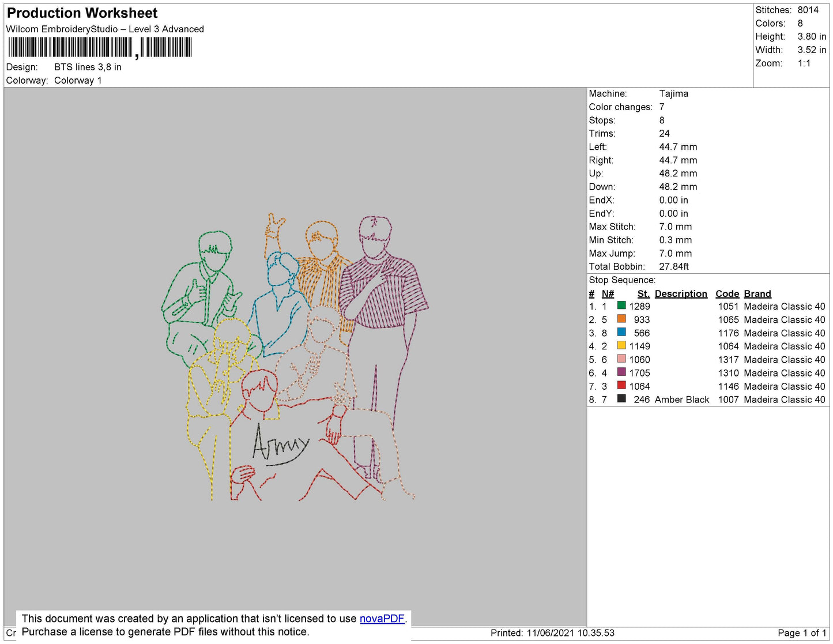Screen dimensions: 833x644
Task: Open the novaPDF link in the notice
Action: tap(382, 619)
